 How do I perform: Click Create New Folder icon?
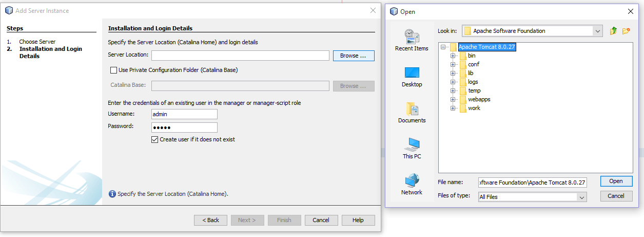click(626, 31)
